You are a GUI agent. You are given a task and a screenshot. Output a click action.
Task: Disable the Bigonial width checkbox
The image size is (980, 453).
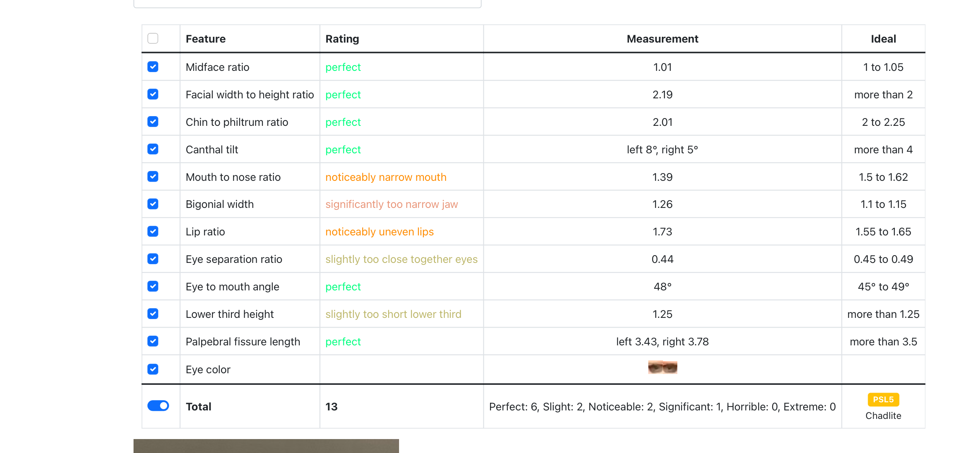153,204
